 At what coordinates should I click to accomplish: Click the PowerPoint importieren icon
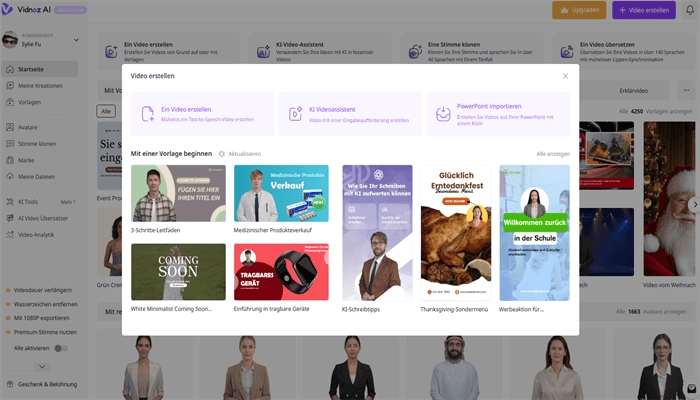point(443,114)
